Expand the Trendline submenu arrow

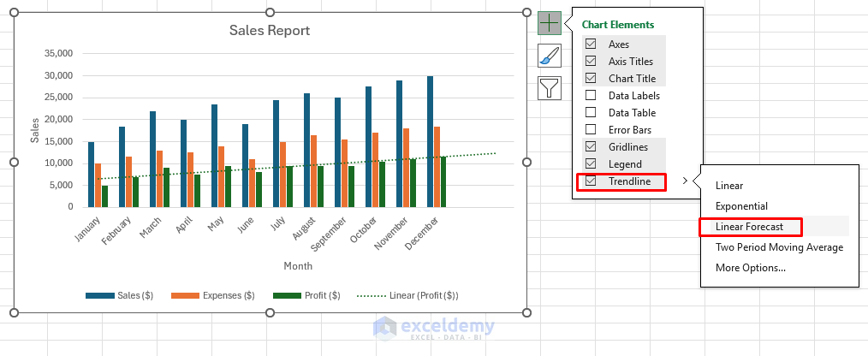(x=685, y=181)
